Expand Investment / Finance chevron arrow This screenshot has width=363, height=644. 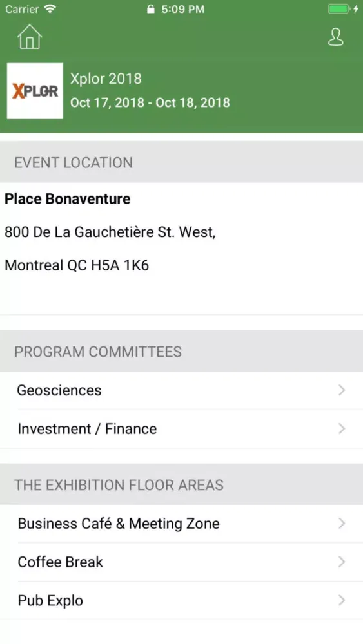342,428
